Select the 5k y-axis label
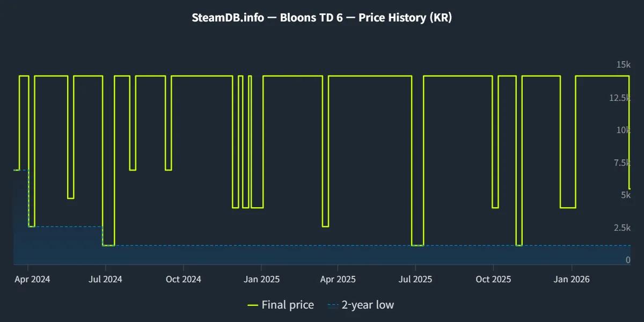Image resolution: width=644 pixels, height=322 pixels. click(x=625, y=195)
